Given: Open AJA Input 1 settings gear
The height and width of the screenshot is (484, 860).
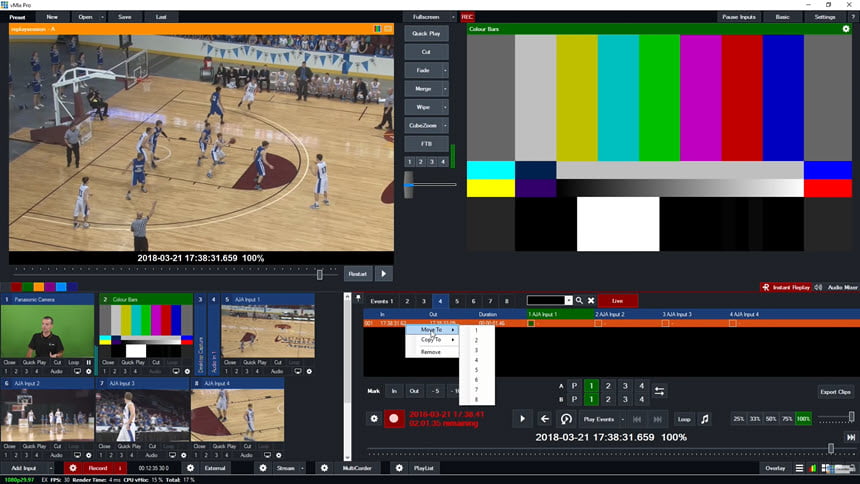Looking at the screenshot, I should 309,372.
